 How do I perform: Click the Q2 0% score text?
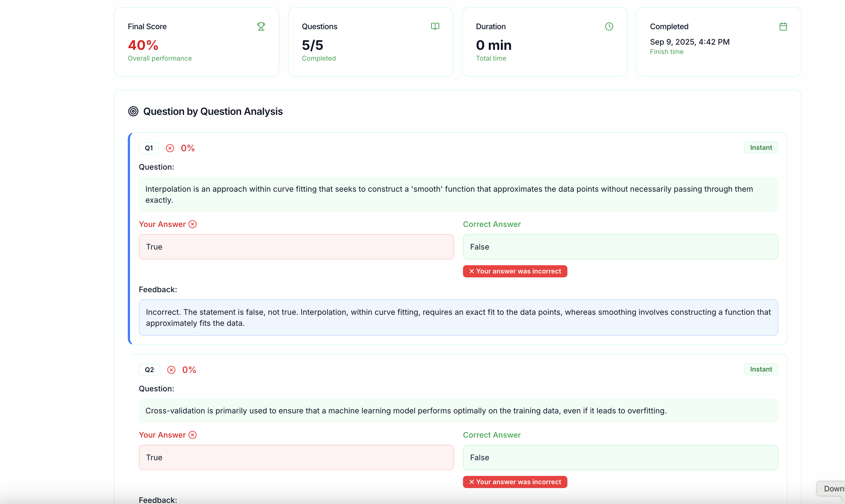point(189,370)
